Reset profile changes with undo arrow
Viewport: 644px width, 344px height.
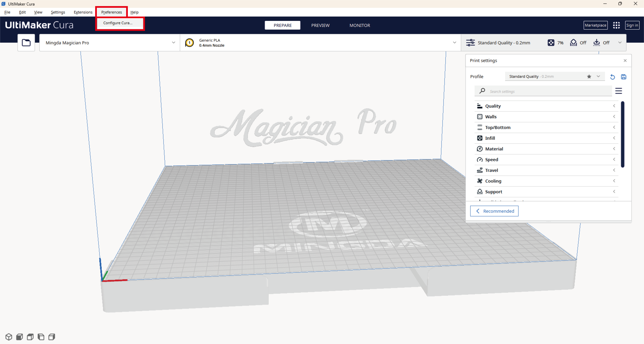(612, 77)
